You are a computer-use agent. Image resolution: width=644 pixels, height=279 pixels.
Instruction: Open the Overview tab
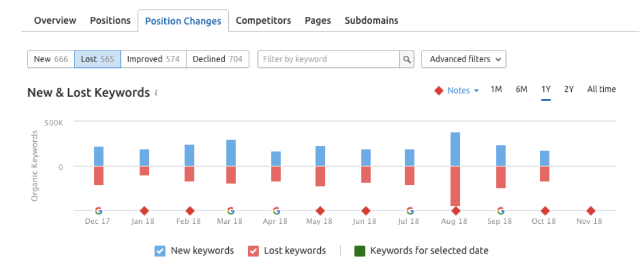(x=55, y=20)
